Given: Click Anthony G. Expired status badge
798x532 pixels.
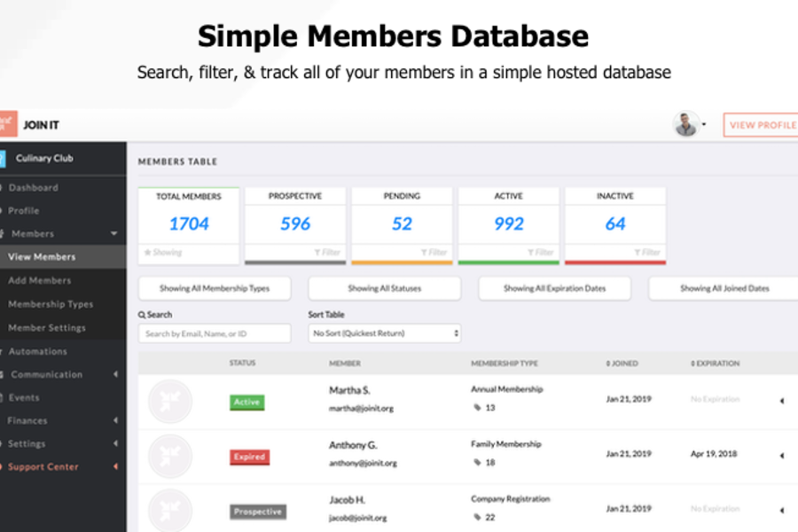Looking at the screenshot, I should pos(249,457).
